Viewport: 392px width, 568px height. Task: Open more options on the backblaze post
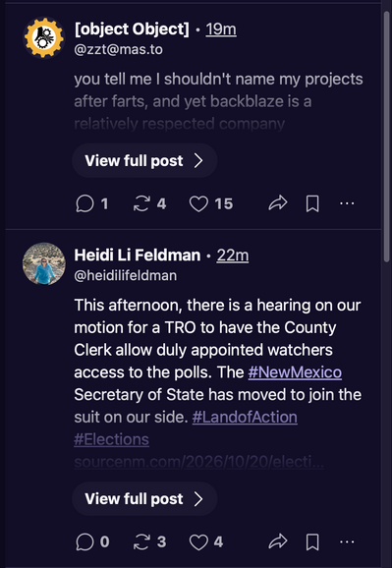click(347, 203)
